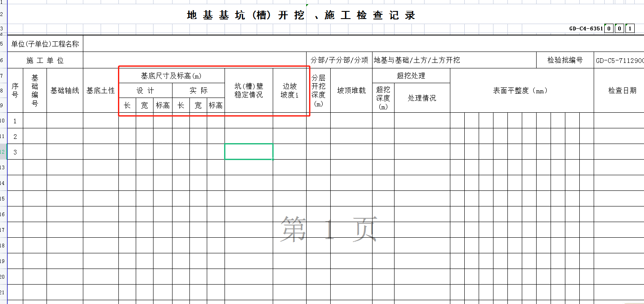This screenshot has height=304, width=644.
Task: Select the 基础编号 column header cell
Action: click(x=35, y=90)
